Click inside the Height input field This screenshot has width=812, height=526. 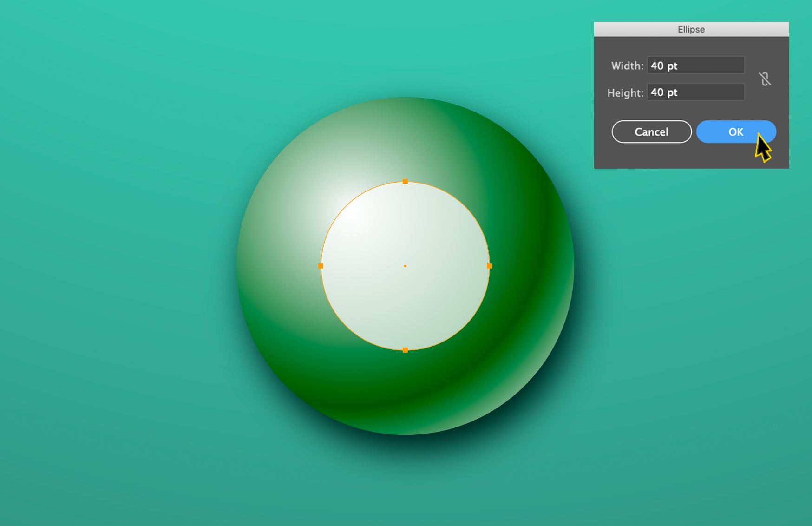click(x=695, y=92)
